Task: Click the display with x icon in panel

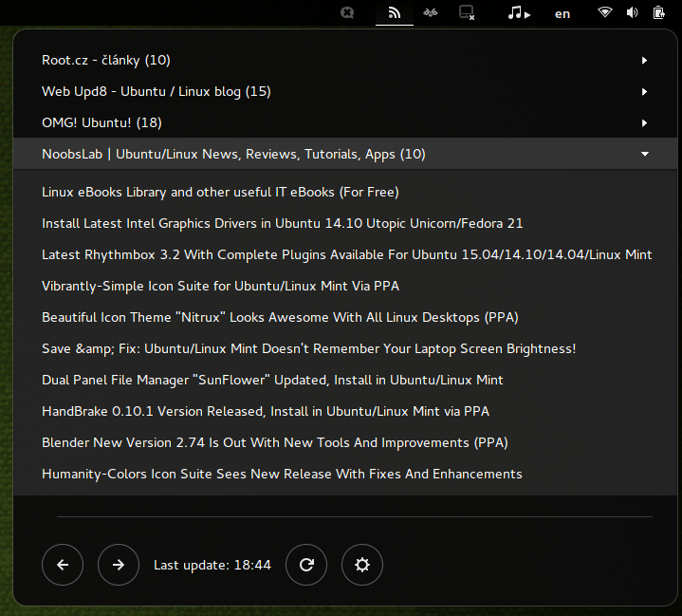Action: click(x=467, y=12)
